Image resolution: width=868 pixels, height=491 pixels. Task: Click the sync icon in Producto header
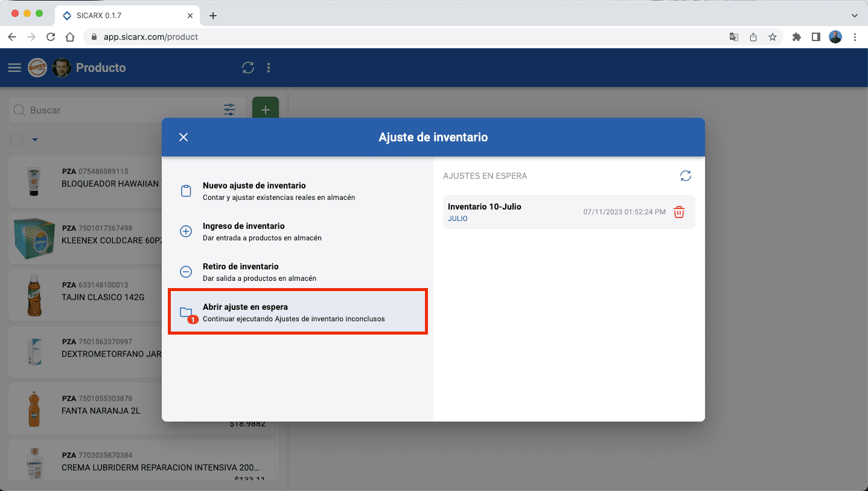[x=248, y=68]
